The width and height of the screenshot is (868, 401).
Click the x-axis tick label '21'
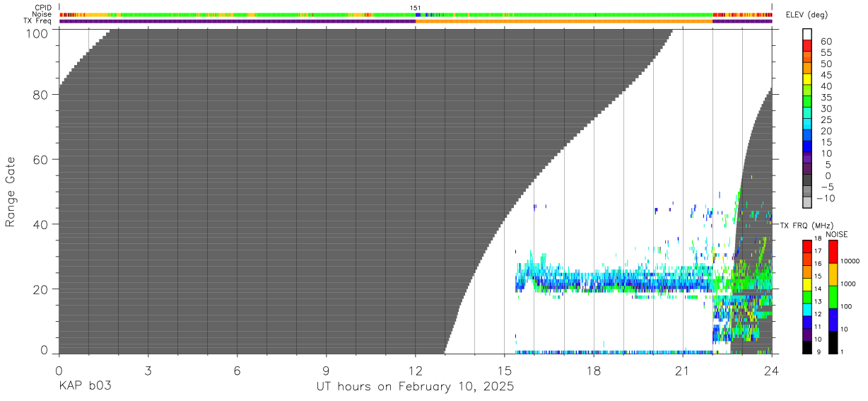(x=682, y=371)
